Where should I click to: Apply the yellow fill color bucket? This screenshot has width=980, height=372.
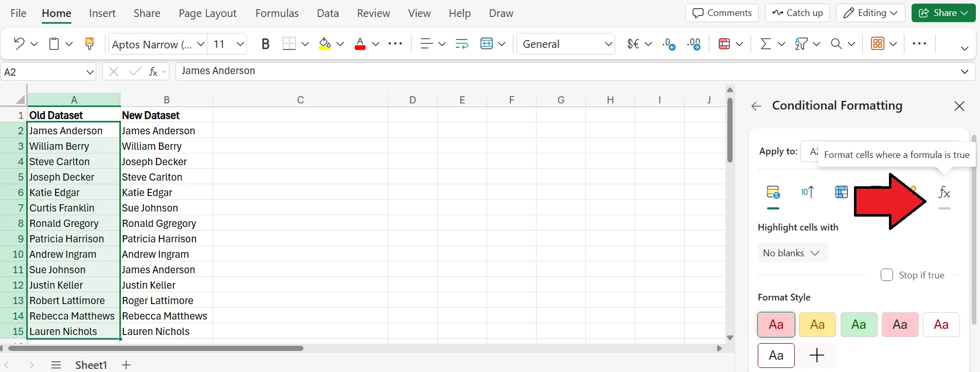pos(325,44)
